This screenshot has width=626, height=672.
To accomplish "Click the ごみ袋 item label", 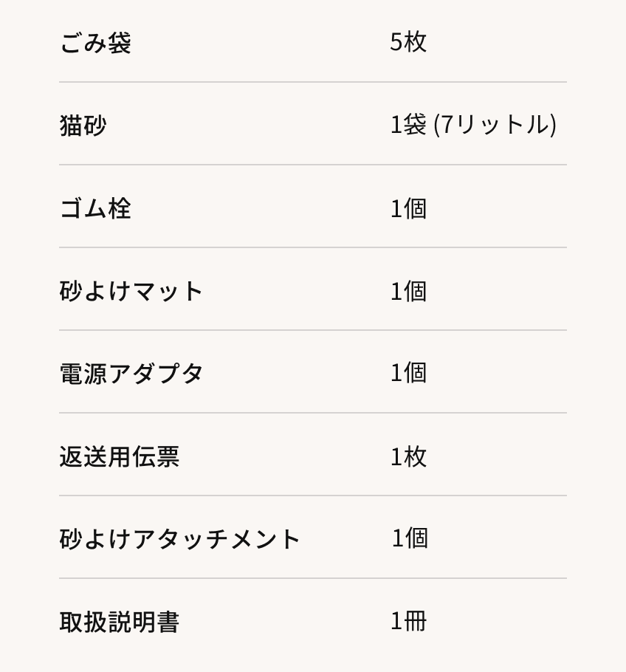I will click(x=95, y=43).
